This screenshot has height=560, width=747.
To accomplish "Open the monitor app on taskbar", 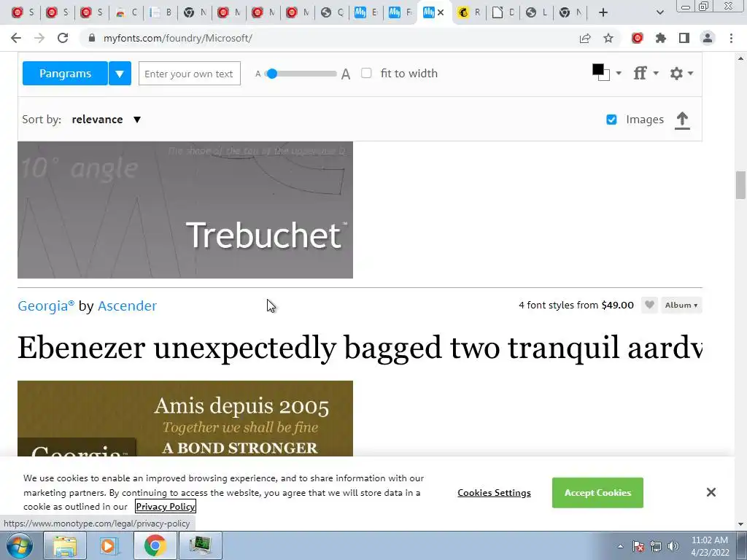I will pos(200,545).
